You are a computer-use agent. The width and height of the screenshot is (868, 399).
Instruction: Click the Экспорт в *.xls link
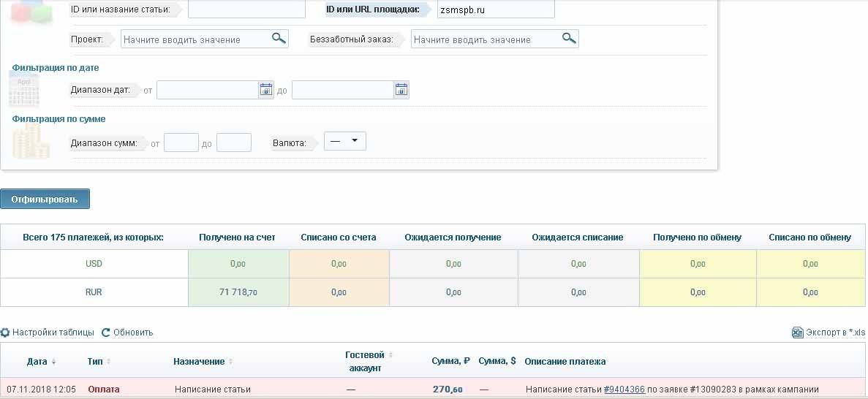834,332
